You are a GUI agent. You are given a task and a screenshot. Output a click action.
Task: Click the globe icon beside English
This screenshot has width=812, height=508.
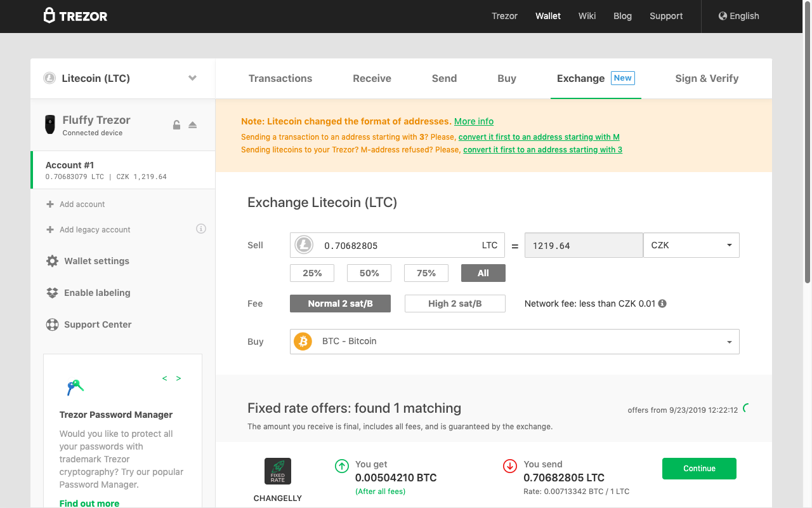pos(723,16)
